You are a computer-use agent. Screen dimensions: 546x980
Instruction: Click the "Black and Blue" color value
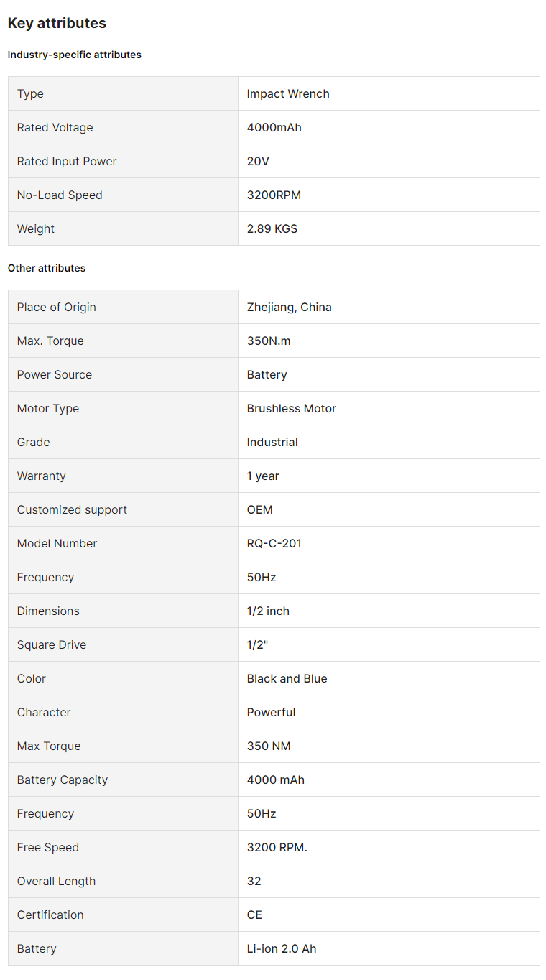point(287,679)
